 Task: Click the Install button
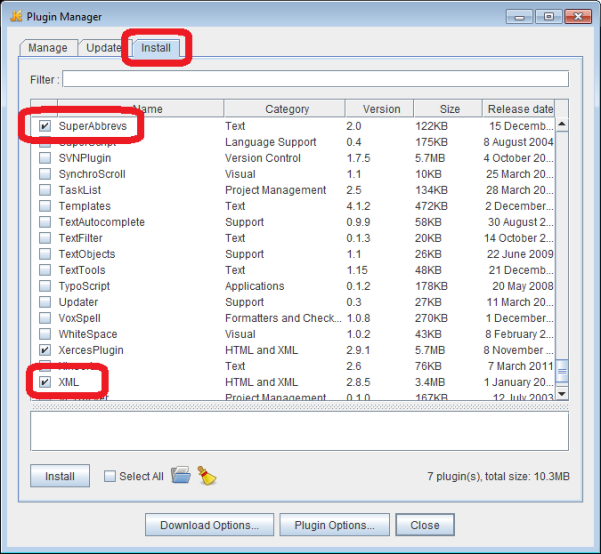[x=60, y=476]
